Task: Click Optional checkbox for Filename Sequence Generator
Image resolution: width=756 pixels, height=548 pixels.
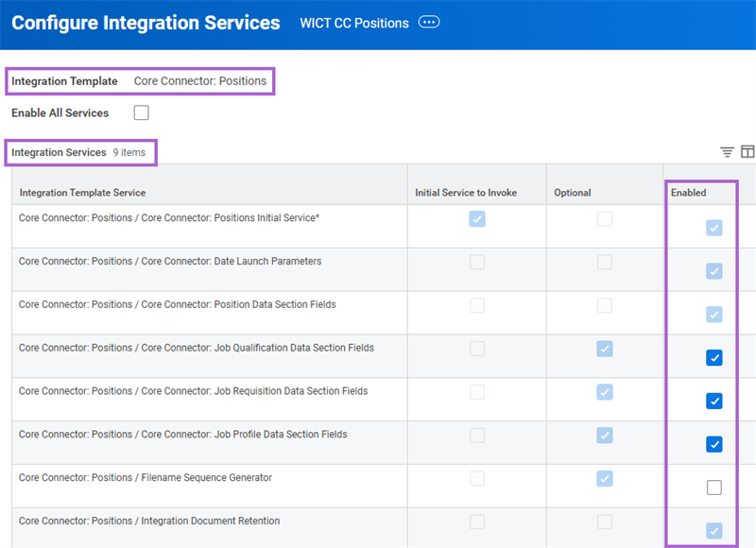Action: tap(605, 479)
